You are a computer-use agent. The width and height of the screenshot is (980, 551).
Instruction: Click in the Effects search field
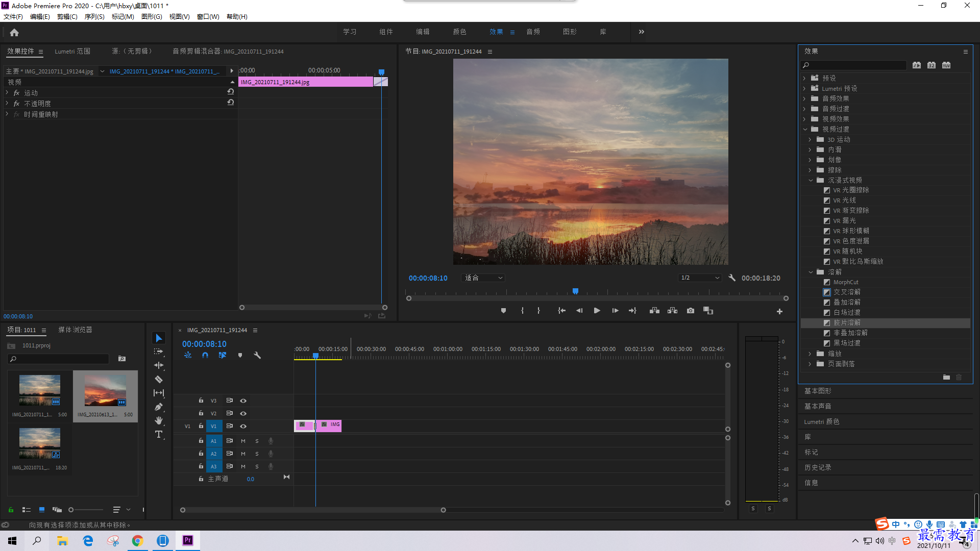853,65
